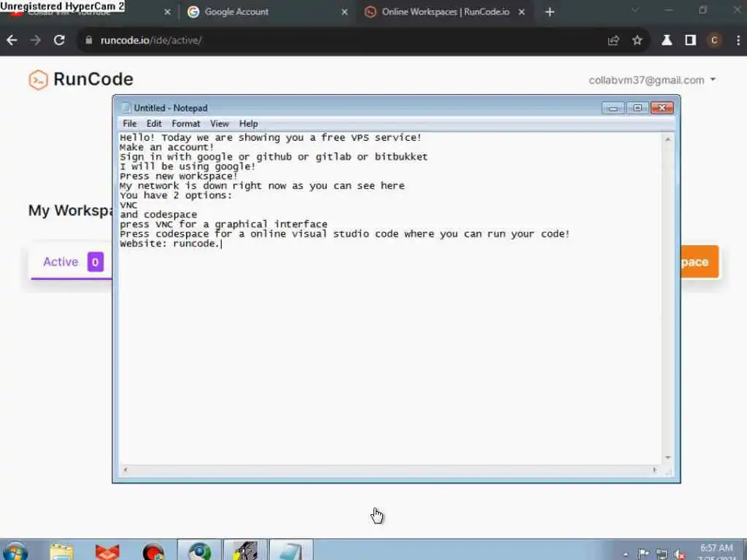747x560 pixels.
Task: Click 'and codespace' line in Notepad
Action: [x=158, y=215]
